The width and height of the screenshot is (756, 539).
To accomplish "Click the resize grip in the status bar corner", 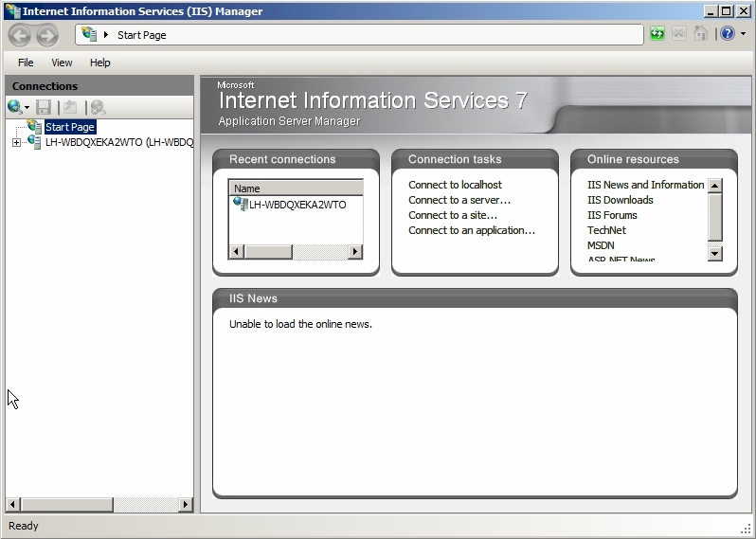I will [746, 530].
